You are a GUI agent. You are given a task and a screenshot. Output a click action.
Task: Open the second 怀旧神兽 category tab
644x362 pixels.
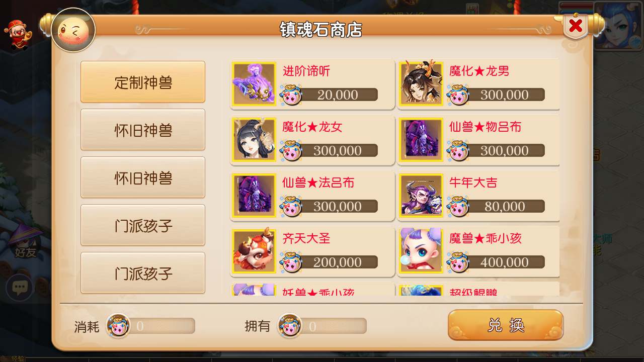coord(143,177)
